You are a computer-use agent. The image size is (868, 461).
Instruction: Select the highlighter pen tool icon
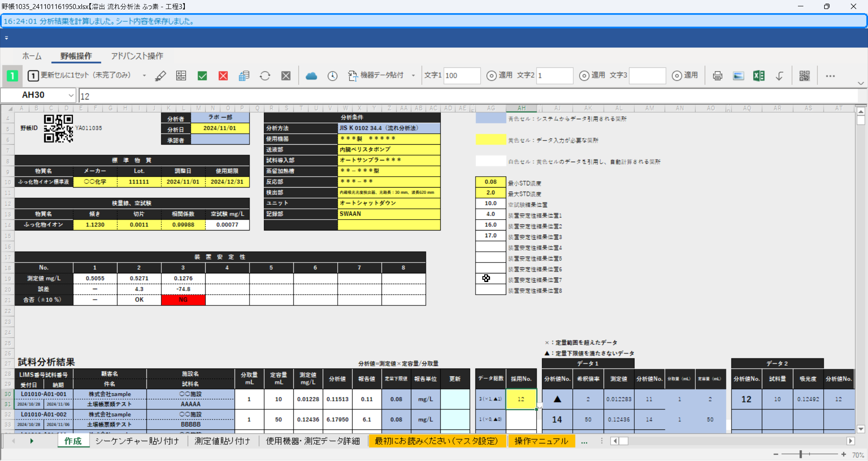[160, 76]
